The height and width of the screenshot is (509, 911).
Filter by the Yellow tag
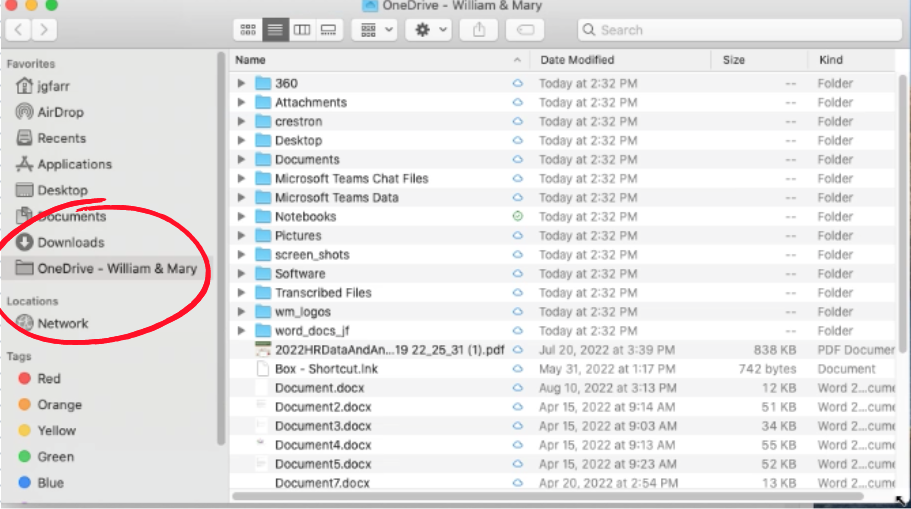[x=56, y=431]
